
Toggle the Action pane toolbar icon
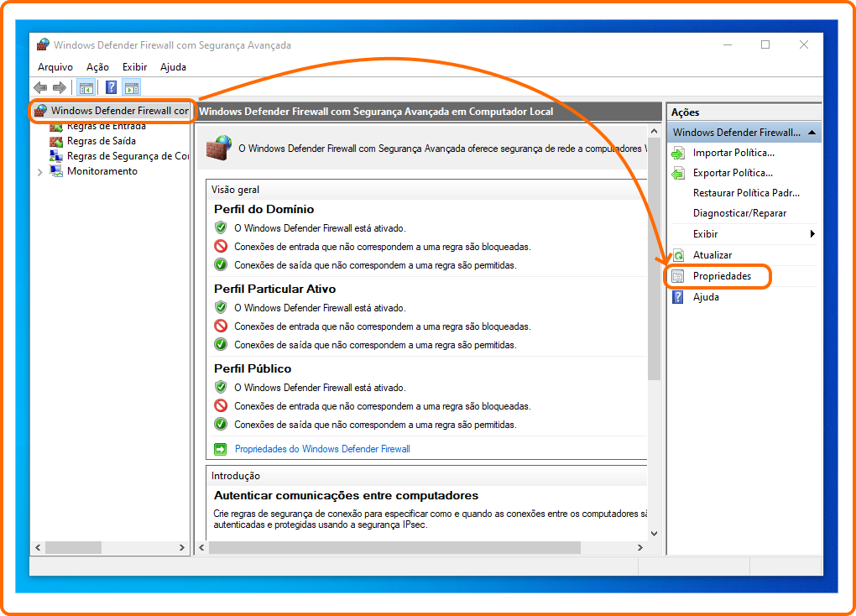132,87
